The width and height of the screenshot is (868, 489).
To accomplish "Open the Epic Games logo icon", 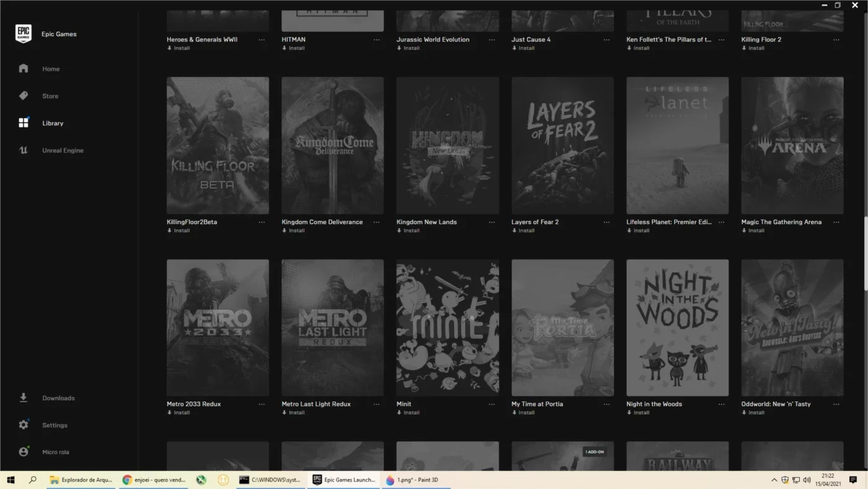I will pyautogui.click(x=24, y=34).
